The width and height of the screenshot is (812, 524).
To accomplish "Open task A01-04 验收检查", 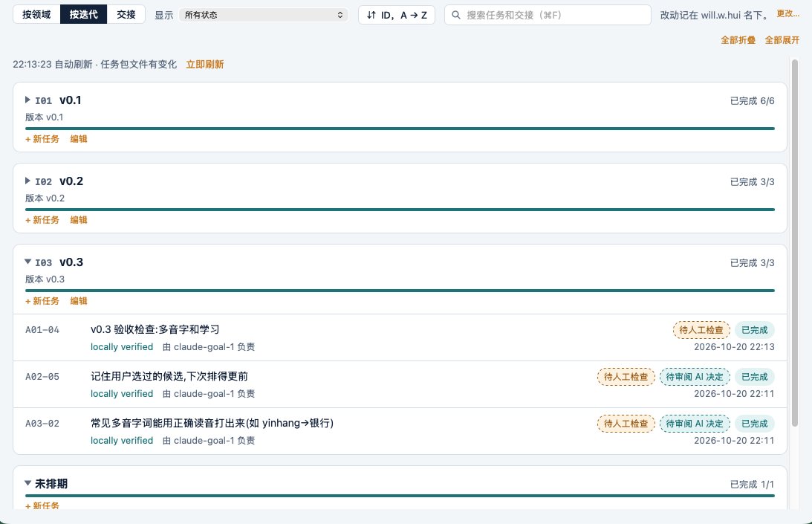I will [400, 337].
